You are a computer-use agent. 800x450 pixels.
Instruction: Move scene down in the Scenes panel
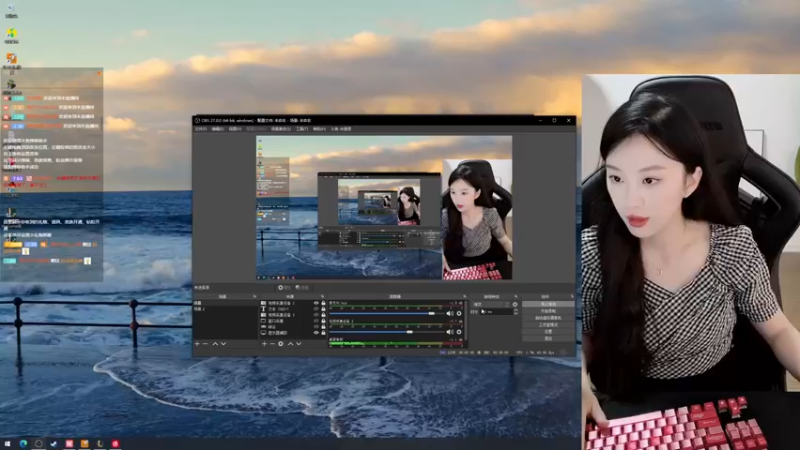tap(223, 344)
